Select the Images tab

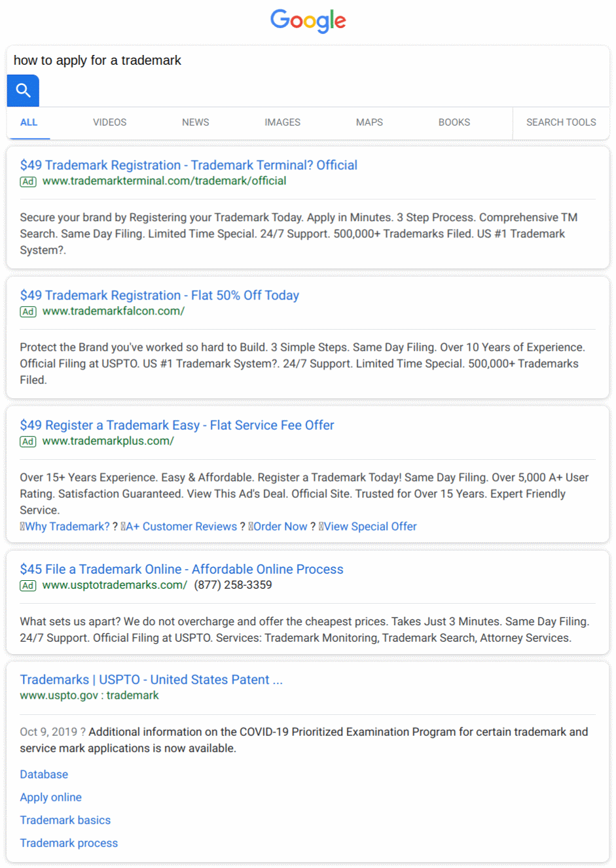282,122
